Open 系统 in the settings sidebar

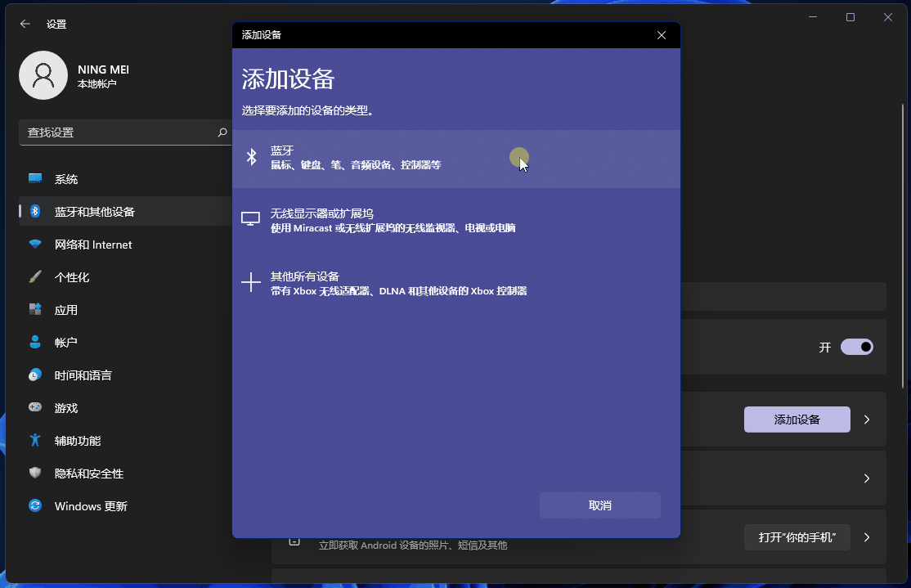(66, 179)
